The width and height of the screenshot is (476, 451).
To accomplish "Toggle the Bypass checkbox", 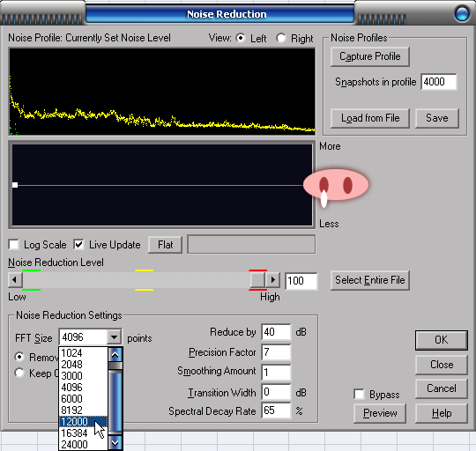I will pyautogui.click(x=359, y=394).
